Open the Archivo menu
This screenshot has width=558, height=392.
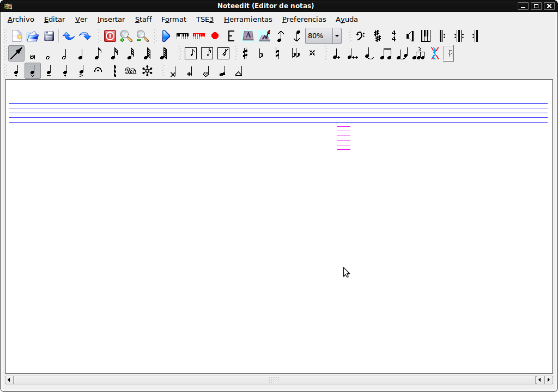point(21,19)
